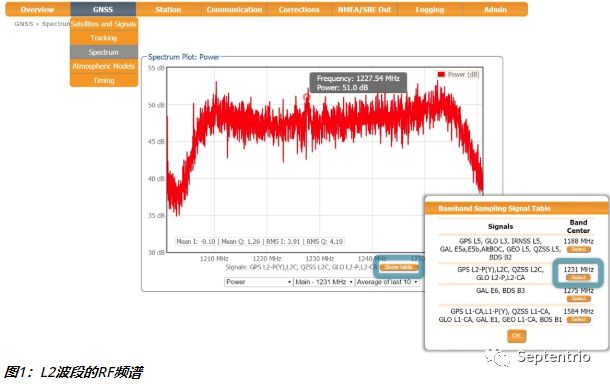Open the Average of last 10 dropdown
This screenshot has height=384, width=610.
(387, 282)
